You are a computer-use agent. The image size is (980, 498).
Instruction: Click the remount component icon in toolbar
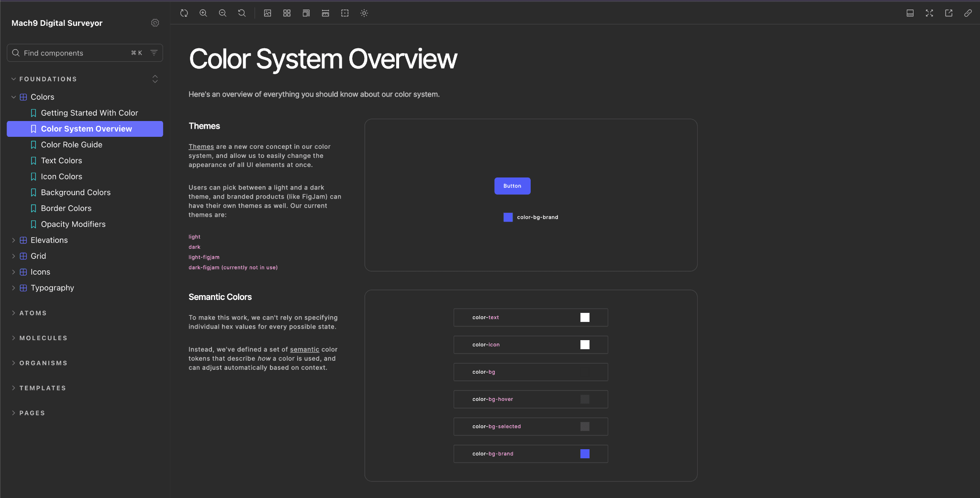[x=184, y=13]
